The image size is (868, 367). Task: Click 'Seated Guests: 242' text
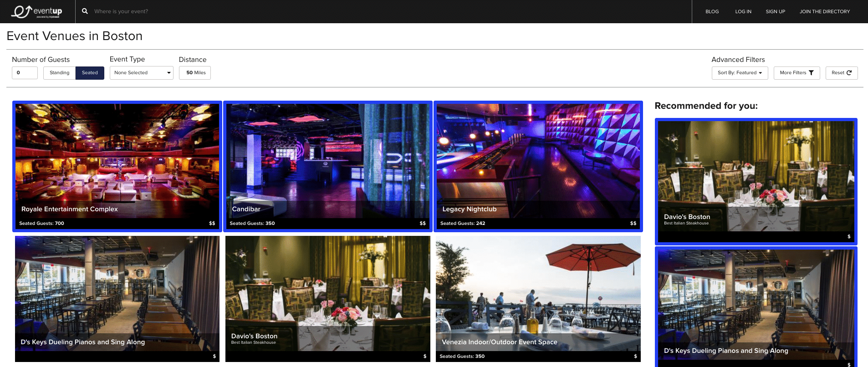(463, 224)
